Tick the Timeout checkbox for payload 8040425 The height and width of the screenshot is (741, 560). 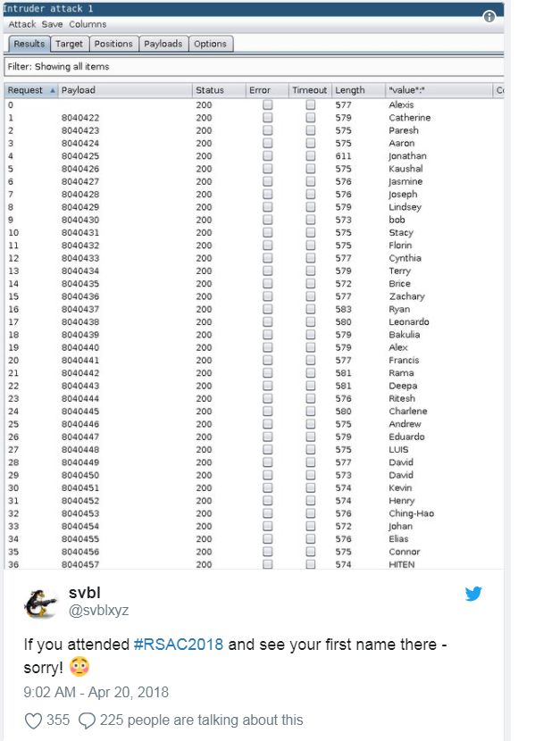311,156
